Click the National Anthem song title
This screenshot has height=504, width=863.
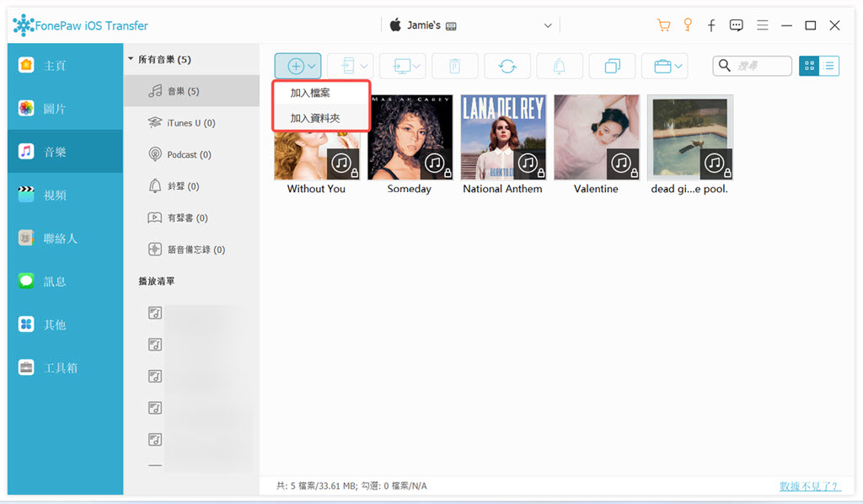tap(502, 189)
